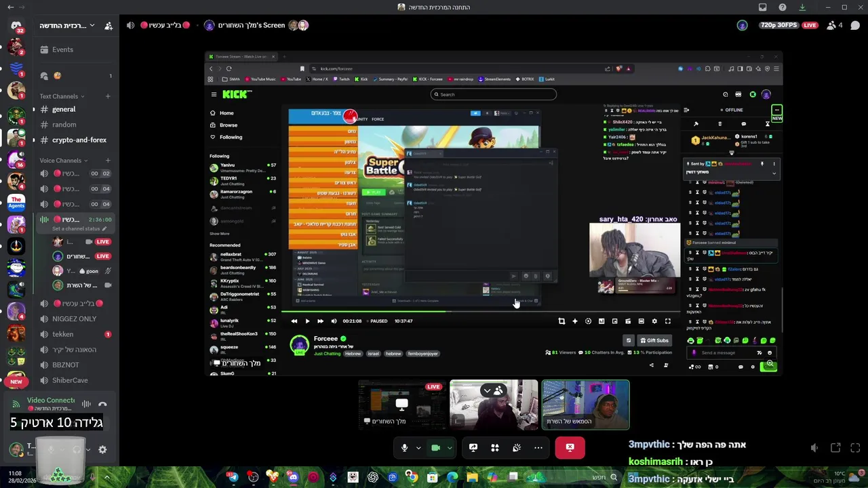868x488 pixels.
Task: Click the download updates arrow icon
Action: 802,7
